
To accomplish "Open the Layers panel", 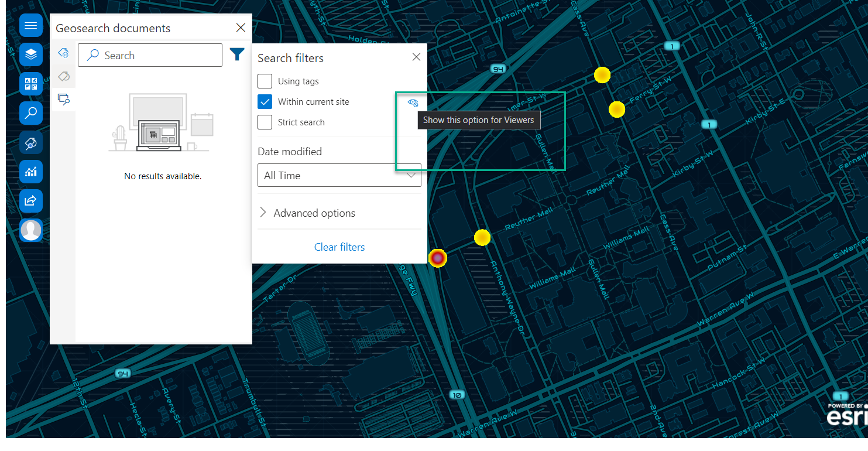I will [31, 54].
